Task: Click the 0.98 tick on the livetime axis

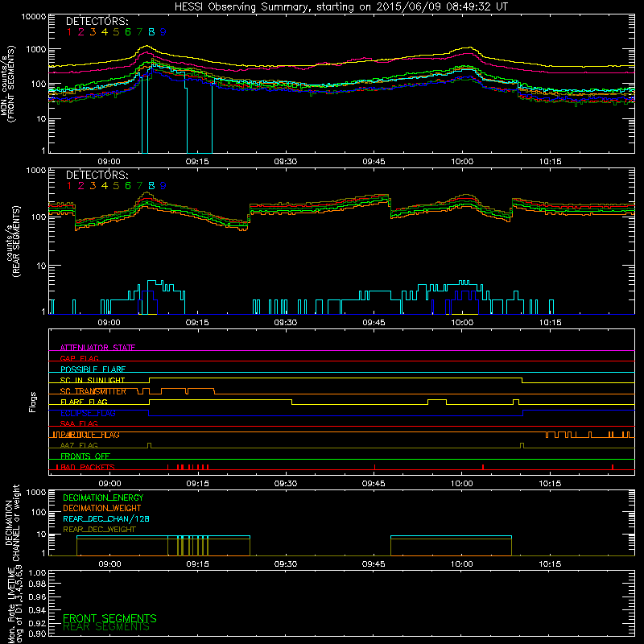Action: click(38, 584)
